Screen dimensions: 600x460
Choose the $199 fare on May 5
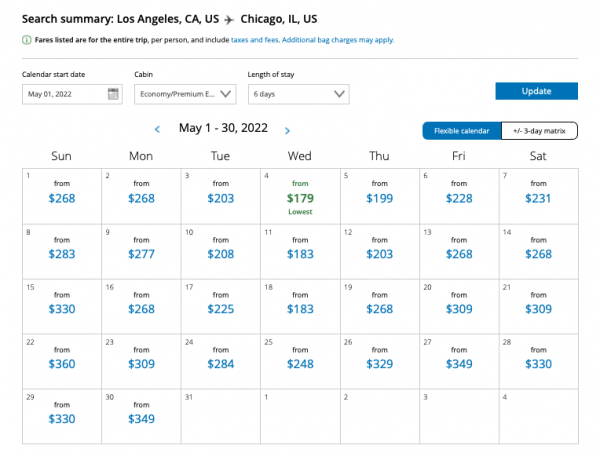click(379, 199)
